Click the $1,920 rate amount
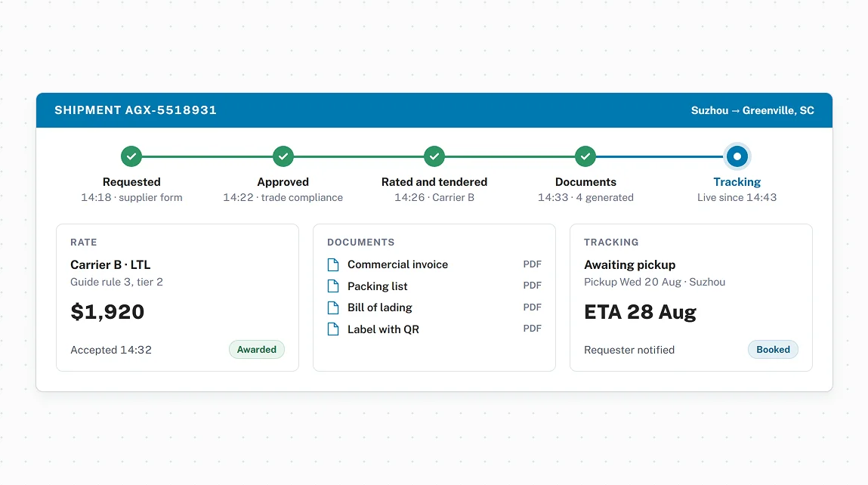This screenshot has height=485, width=868. 107,312
